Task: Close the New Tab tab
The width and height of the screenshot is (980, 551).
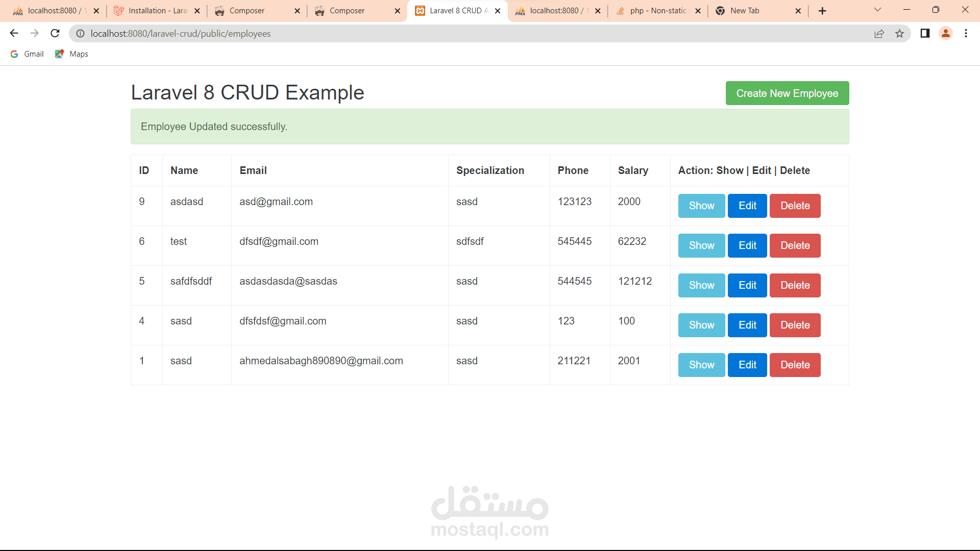Action: [x=798, y=11]
